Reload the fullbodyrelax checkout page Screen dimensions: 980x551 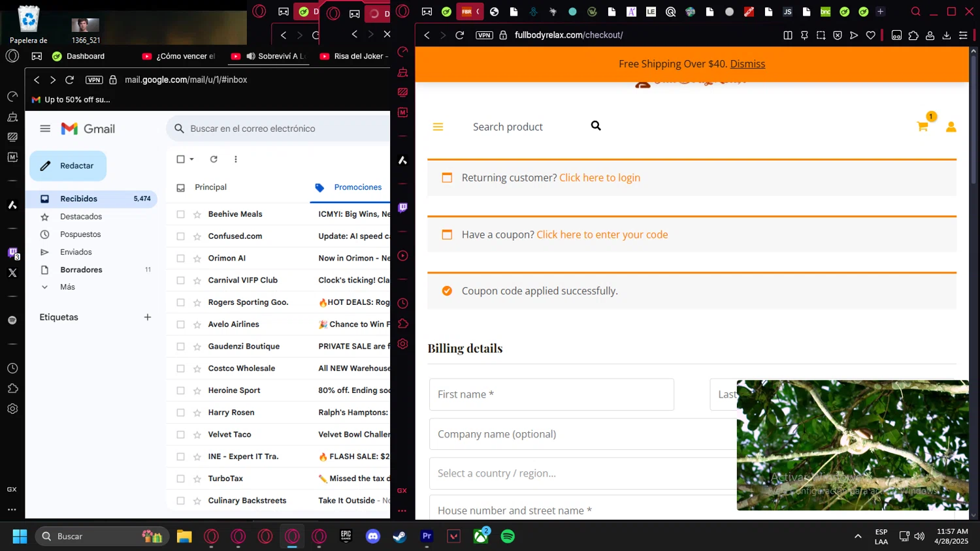[460, 35]
